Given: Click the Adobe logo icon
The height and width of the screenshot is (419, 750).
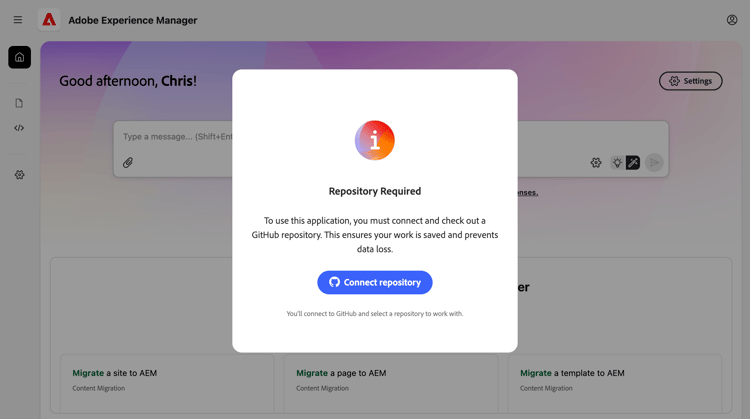Looking at the screenshot, I should (49, 20).
